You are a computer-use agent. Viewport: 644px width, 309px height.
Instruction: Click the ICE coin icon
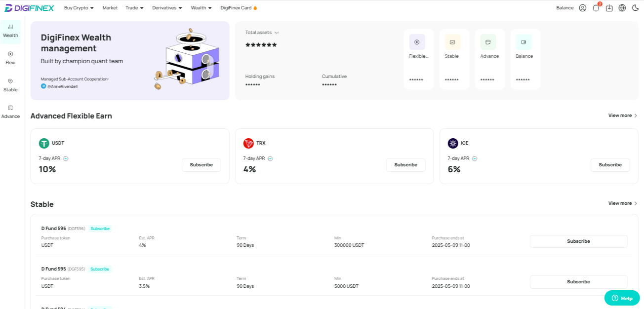tap(453, 143)
